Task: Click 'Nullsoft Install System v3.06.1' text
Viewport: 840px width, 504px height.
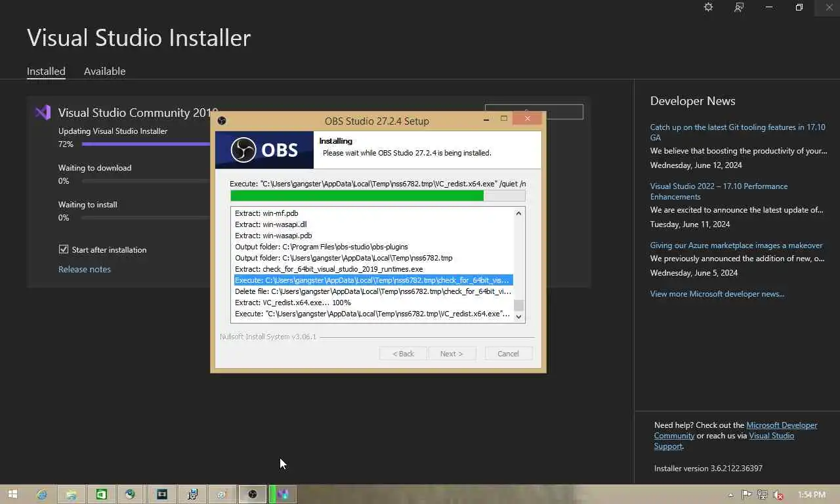Action: (x=268, y=337)
